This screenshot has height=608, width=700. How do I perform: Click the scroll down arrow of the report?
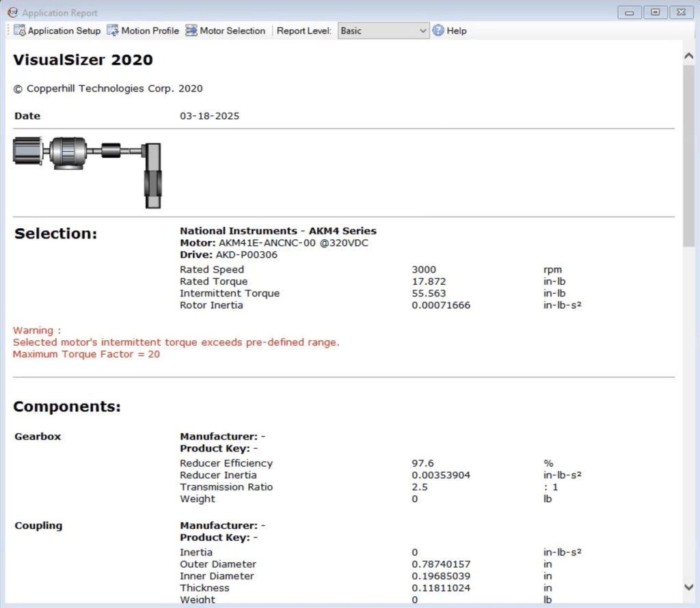pos(689,587)
